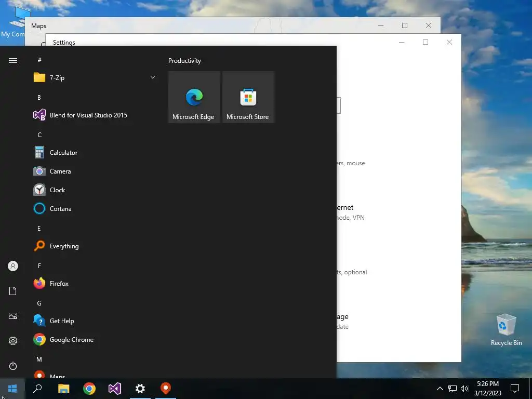Open Calculator from the app list
The image size is (532, 399).
(95, 153)
